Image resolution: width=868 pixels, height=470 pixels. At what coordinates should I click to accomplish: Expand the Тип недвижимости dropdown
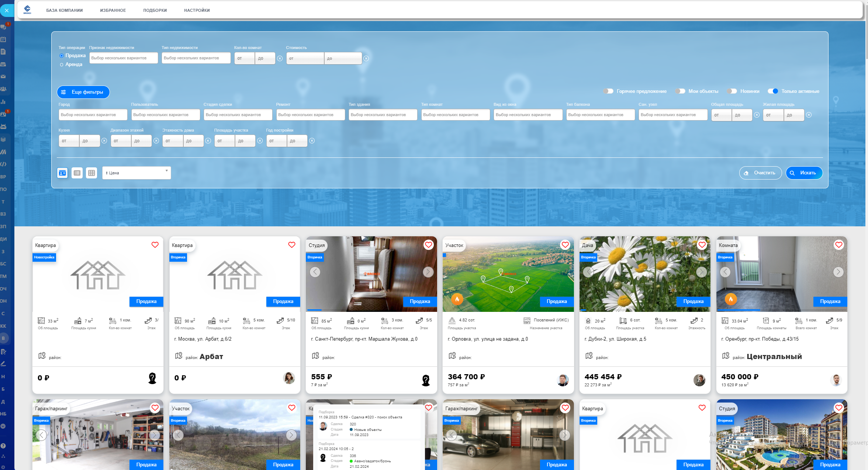click(x=196, y=58)
